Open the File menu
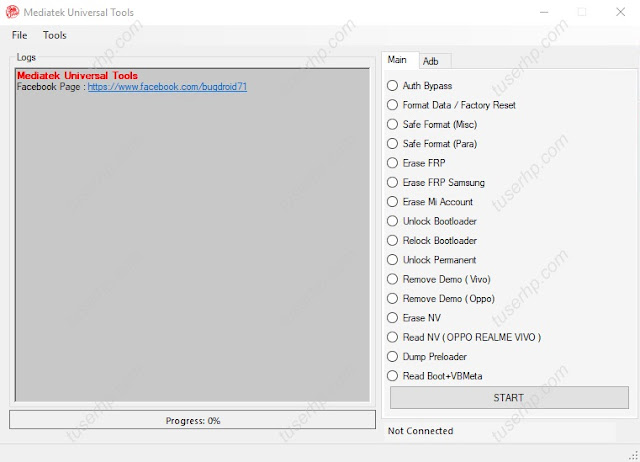Image resolution: width=640 pixels, height=462 pixels. point(20,36)
